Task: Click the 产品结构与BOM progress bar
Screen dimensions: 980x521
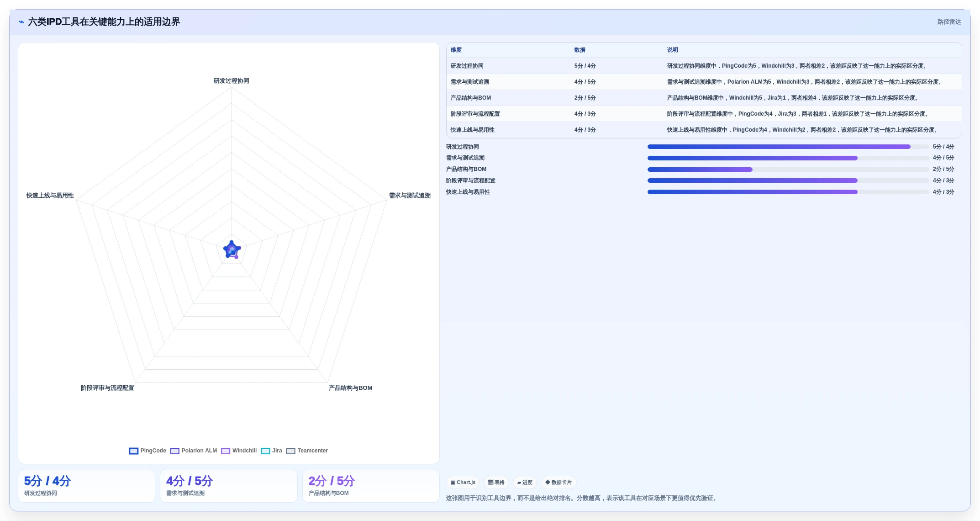Action: (788, 170)
